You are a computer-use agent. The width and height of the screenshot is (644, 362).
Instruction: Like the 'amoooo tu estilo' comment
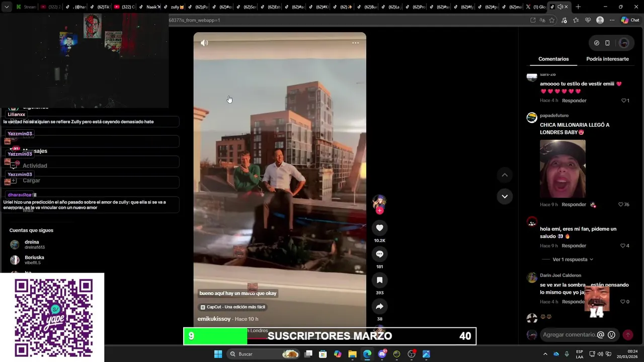(x=624, y=101)
